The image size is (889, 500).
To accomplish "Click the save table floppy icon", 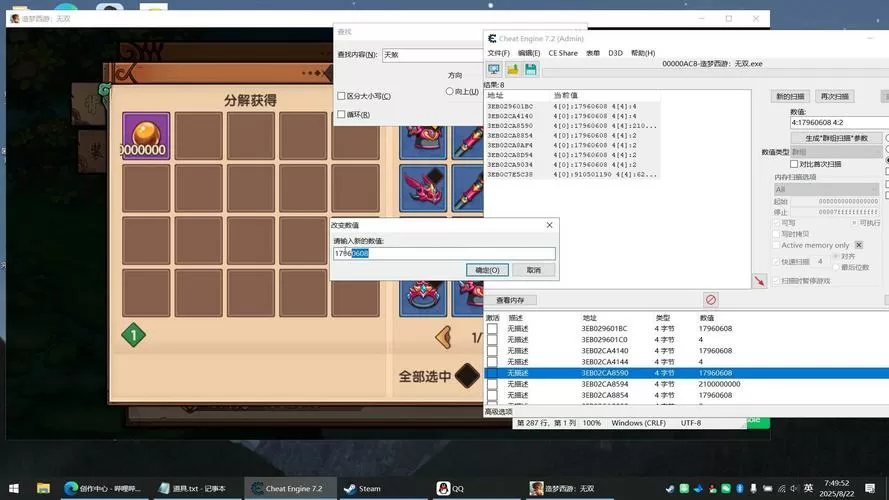I will click(531, 69).
